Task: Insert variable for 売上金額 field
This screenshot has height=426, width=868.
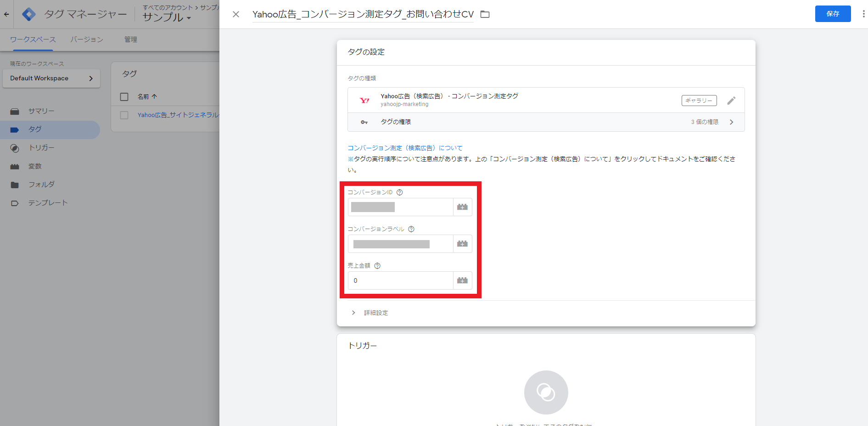Action: point(462,280)
